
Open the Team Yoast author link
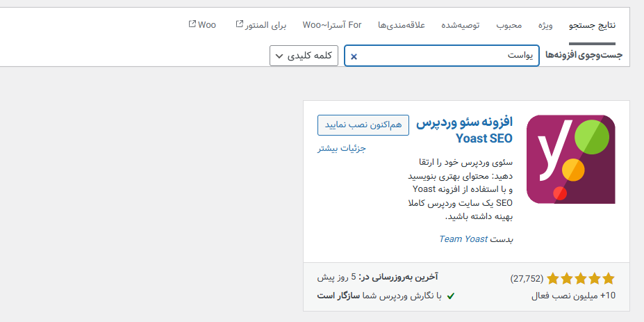click(x=463, y=239)
